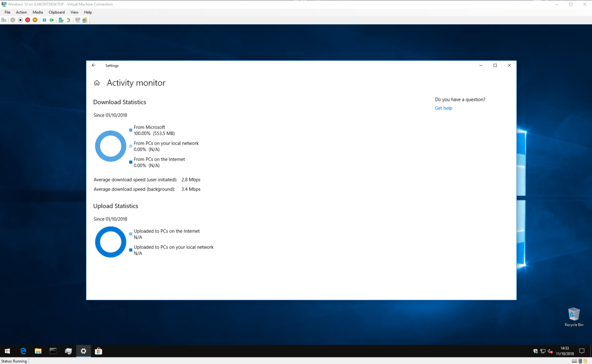Select the 3.4 Mbps background speed value

tap(191, 189)
